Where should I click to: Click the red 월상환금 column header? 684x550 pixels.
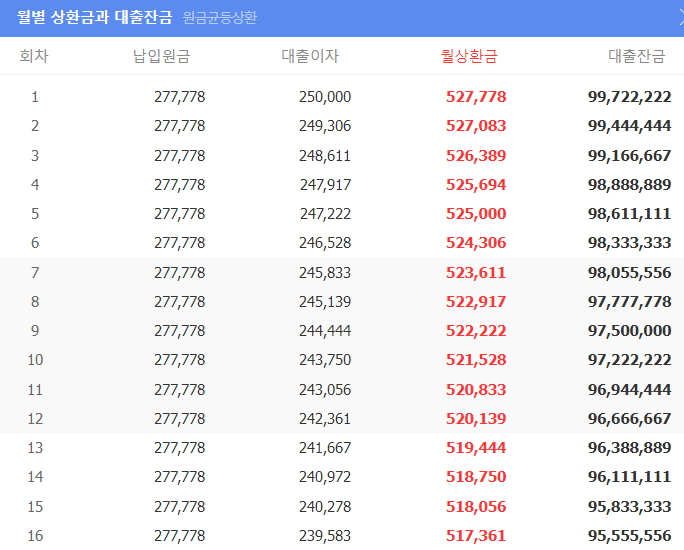click(469, 56)
